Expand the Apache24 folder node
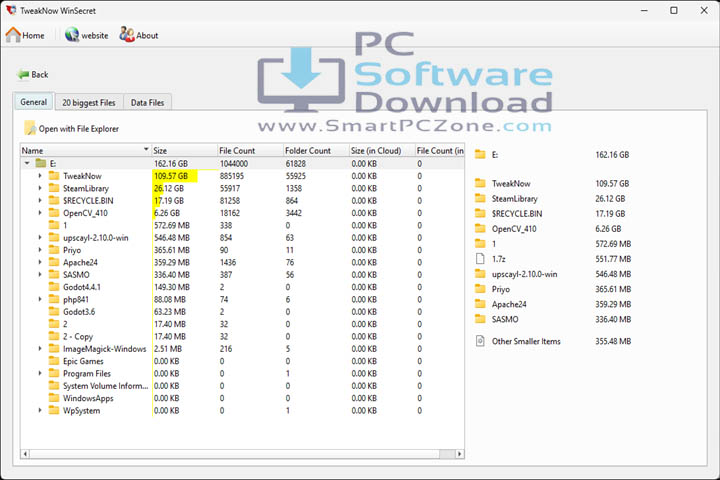 tap(39, 262)
